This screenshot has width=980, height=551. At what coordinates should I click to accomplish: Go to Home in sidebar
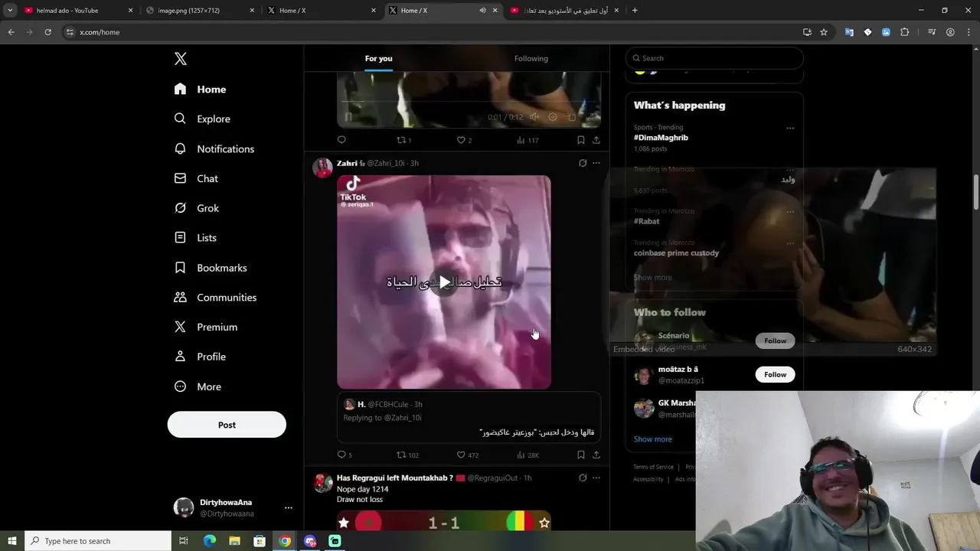click(x=200, y=90)
